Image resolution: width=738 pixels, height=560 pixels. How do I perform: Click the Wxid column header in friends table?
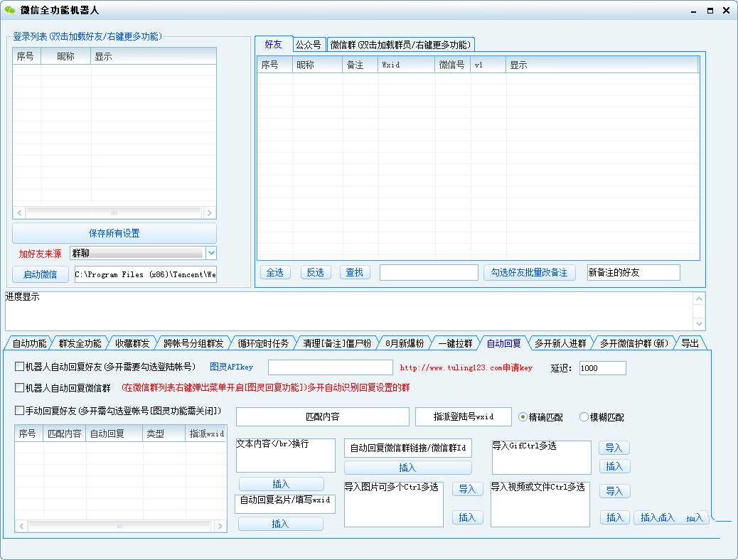point(407,65)
